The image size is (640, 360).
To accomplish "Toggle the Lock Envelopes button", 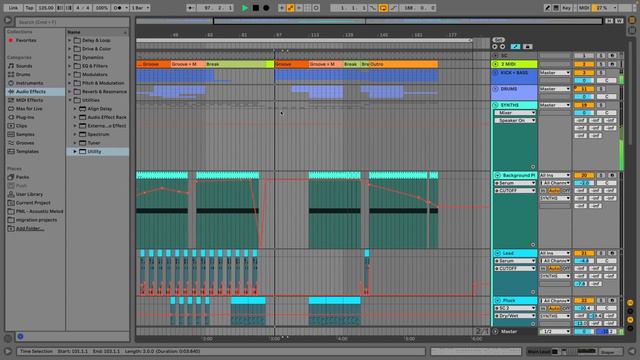I will (527, 47).
